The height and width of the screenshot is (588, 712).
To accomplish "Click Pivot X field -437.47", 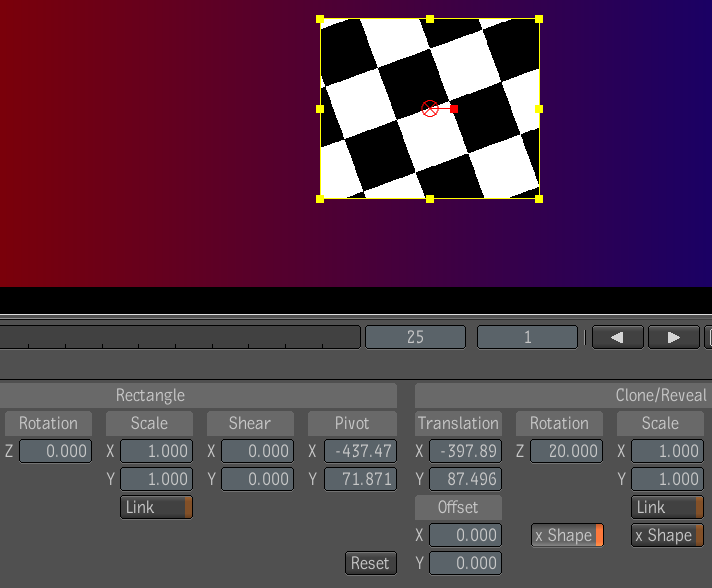I will tap(360, 451).
